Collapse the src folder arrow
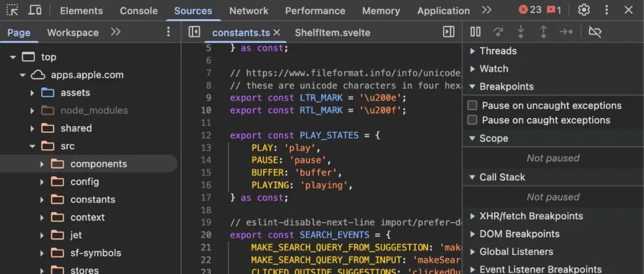 32,146
